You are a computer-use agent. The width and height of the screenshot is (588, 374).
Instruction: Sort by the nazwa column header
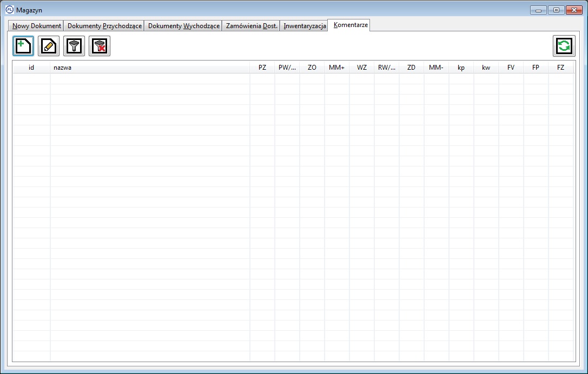[150, 68]
